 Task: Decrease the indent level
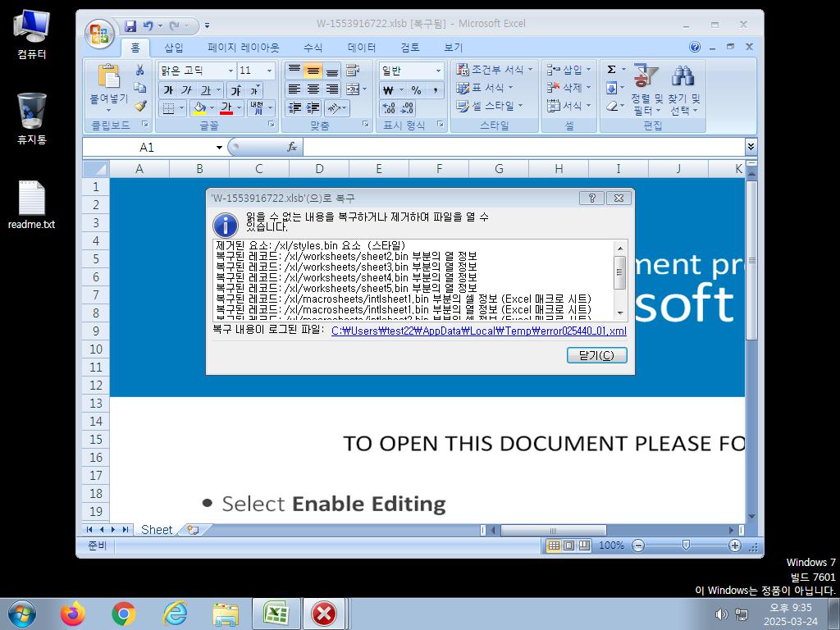point(294,108)
